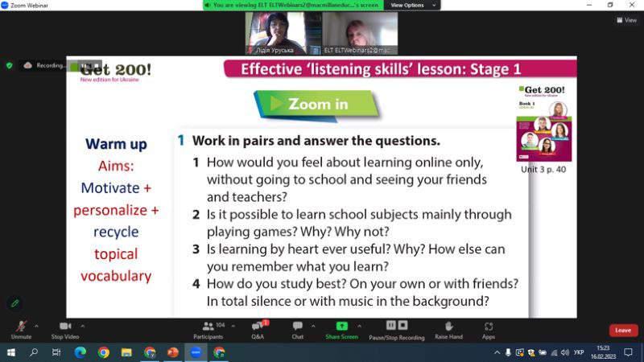Open Task View in taskbar
Image resolution: width=644 pixels, height=362 pixels.
point(56,352)
